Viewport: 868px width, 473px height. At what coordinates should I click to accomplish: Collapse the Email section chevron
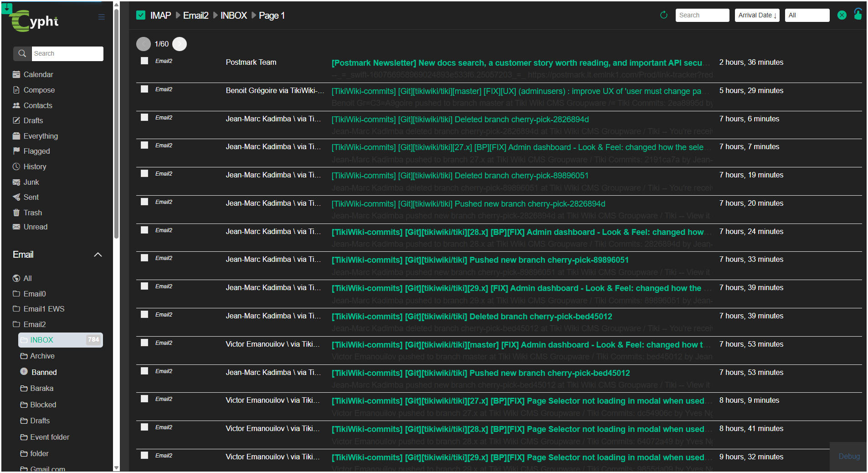pyautogui.click(x=98, y=255)
